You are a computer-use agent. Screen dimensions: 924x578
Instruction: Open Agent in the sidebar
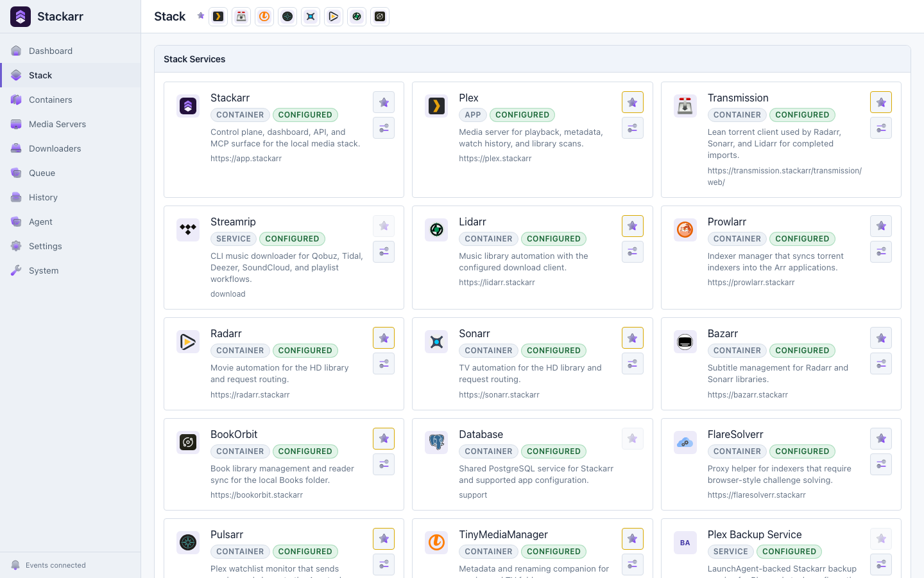coord(71,222)
